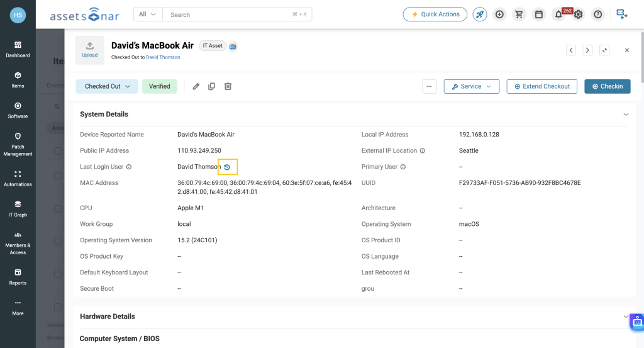Open IT Graph in the sidebar
644x348 pixels.
tap(18, 209)
